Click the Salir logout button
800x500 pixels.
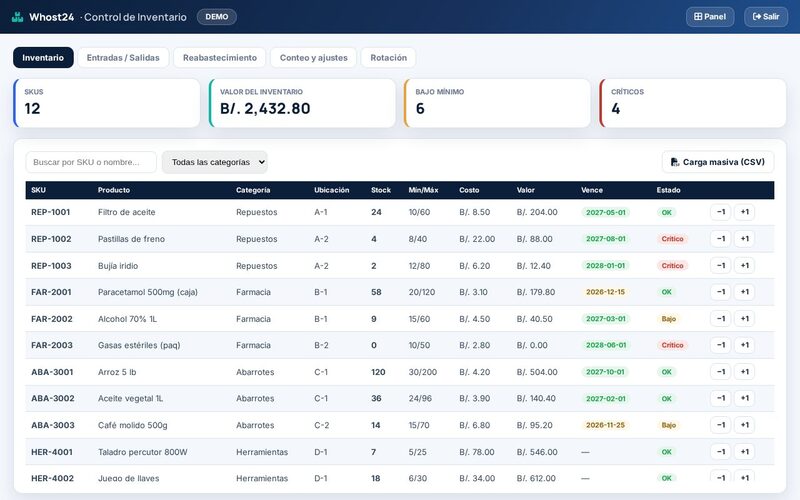coord(766,17)
